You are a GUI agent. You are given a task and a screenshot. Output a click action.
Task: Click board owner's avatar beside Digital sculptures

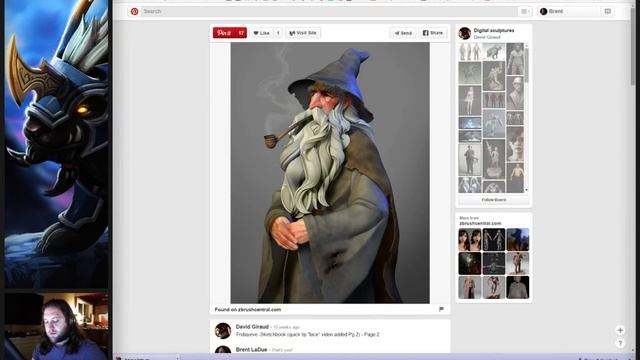point(464,33)
